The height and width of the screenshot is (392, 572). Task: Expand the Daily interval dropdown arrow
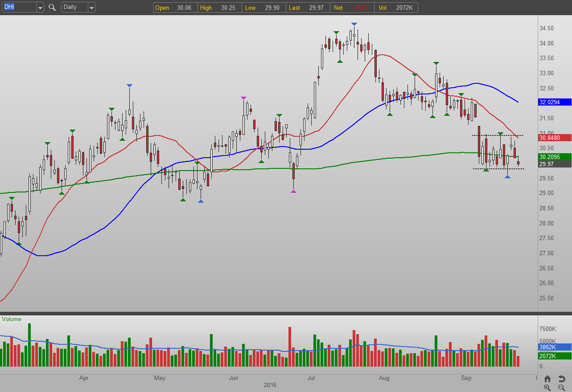point(91,8)
